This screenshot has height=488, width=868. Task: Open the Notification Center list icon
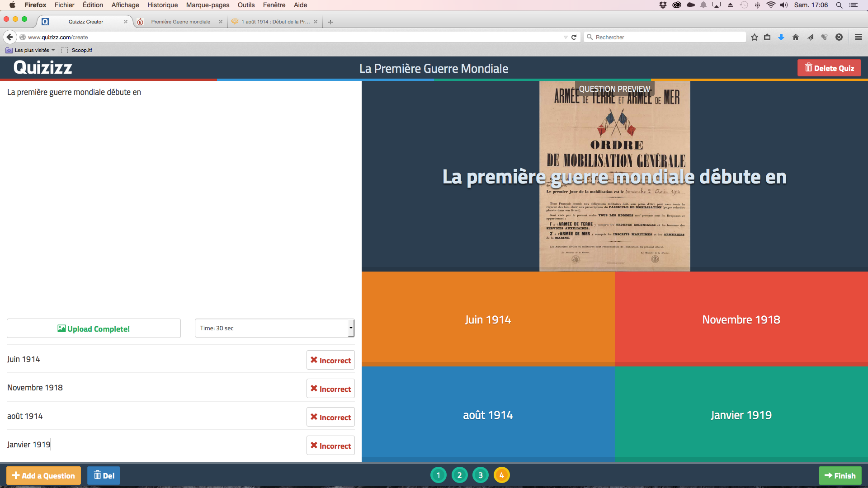click(x=854, y=5)
